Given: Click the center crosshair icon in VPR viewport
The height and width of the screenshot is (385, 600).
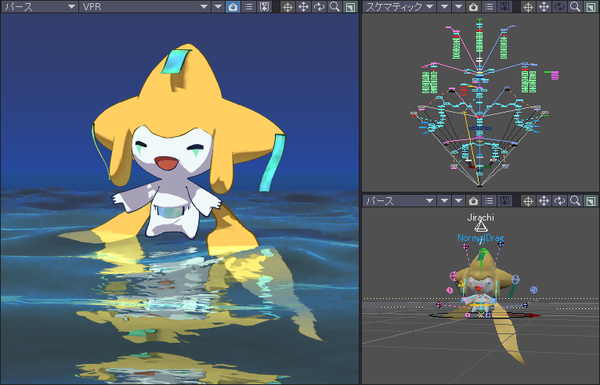Looking at the screenshot, I should click(x=288, y=7).
